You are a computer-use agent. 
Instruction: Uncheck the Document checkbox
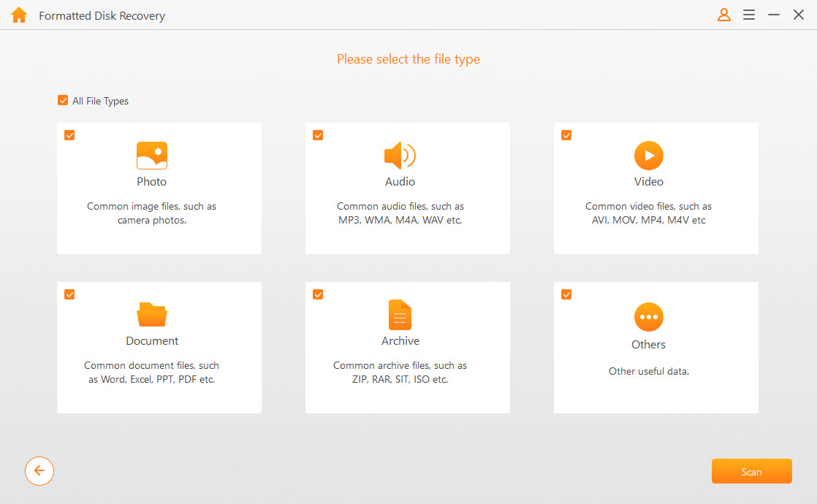[69, 294]
